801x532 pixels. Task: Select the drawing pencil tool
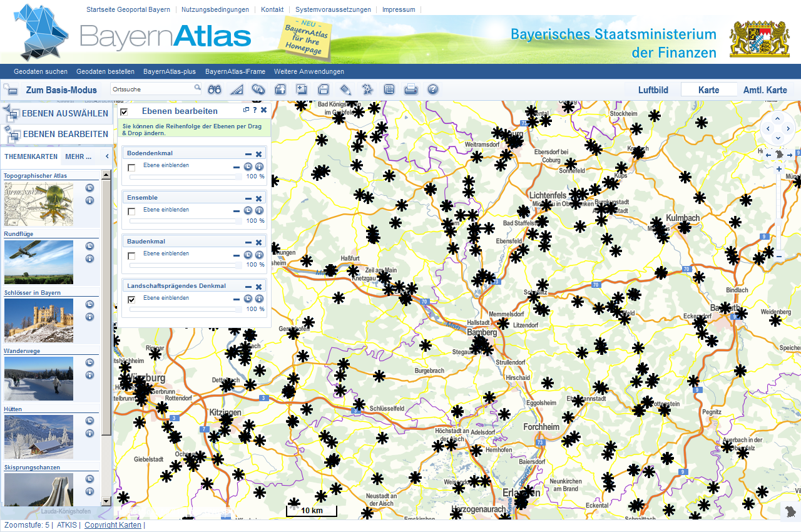point(345,90)
